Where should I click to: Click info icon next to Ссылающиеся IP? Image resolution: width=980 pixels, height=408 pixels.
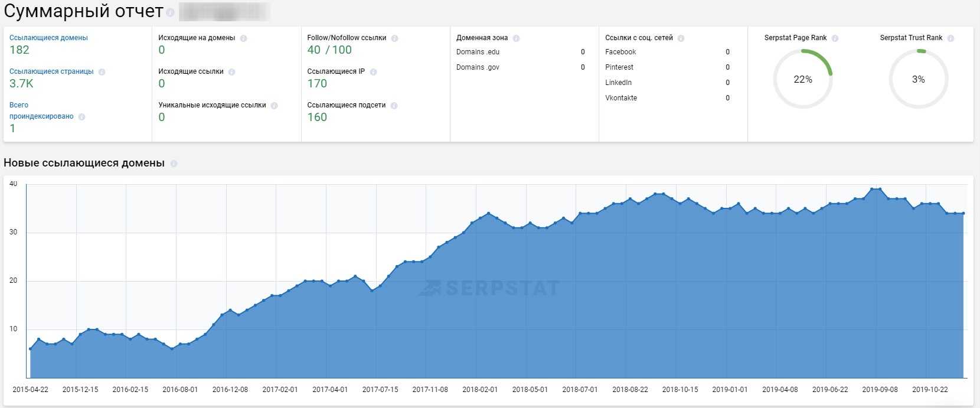[373, 72]
